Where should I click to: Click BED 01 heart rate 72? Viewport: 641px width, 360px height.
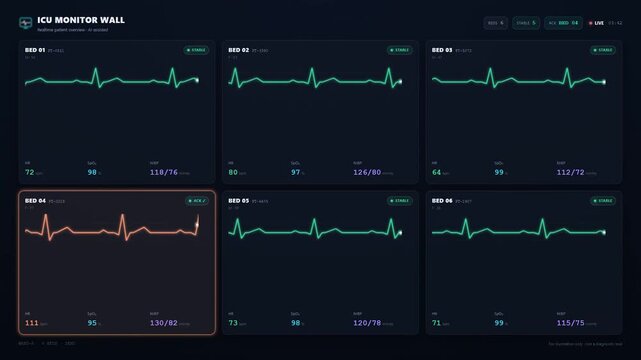pos(29,172)
